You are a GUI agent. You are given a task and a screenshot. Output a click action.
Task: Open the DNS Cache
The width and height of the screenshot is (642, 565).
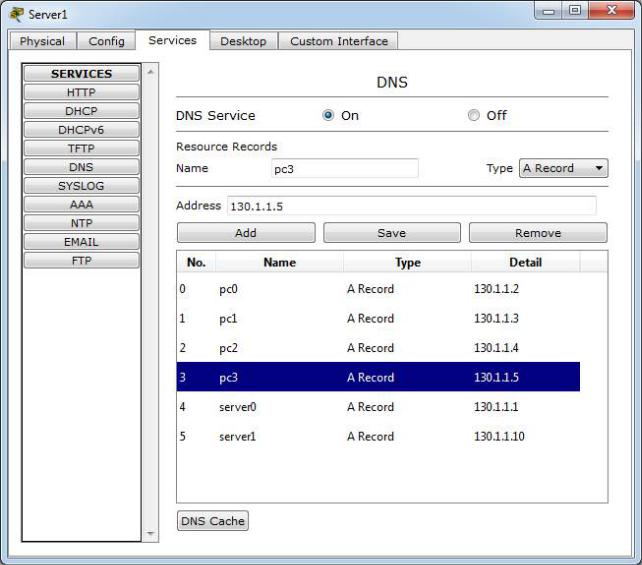coord(213,521)
